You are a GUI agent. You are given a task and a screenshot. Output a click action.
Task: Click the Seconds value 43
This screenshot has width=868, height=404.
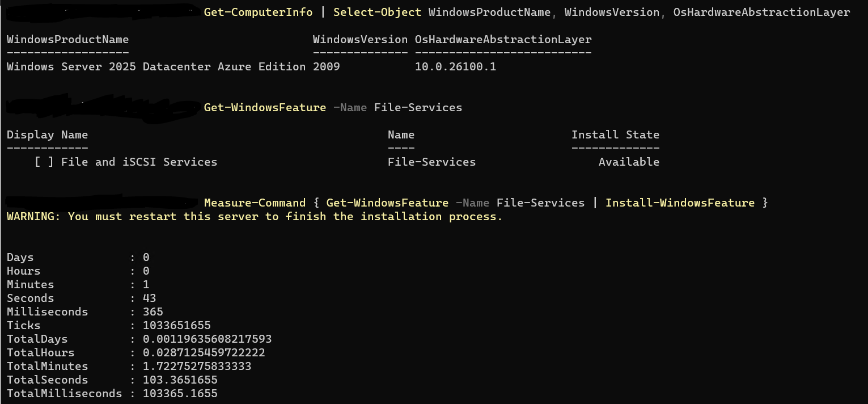tap(149, 298)
